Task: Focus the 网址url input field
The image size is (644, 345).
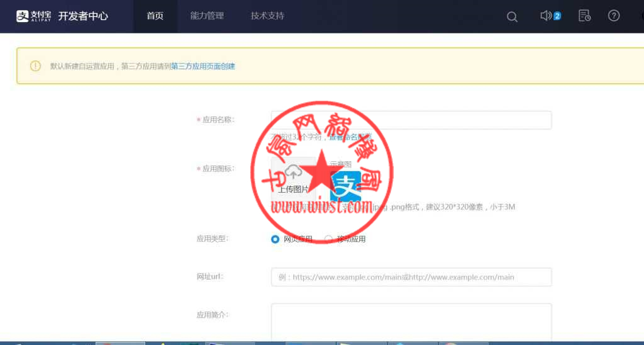Action: pyautogui.click(x=411, y=277)
